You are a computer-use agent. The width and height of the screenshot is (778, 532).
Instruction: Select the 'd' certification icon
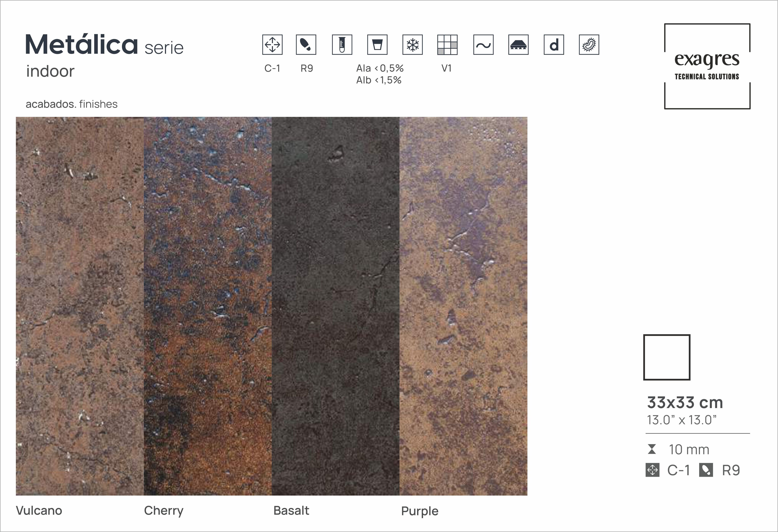click(x=553, y=45)
